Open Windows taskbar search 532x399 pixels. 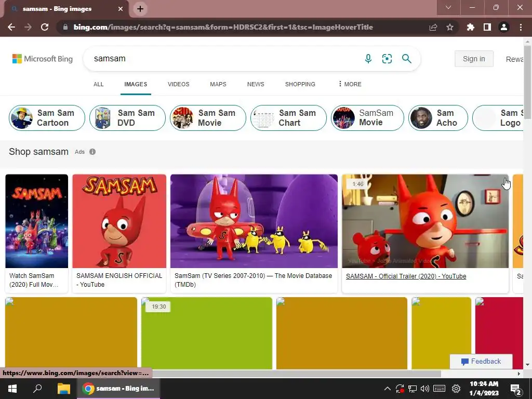coord(37,389)
